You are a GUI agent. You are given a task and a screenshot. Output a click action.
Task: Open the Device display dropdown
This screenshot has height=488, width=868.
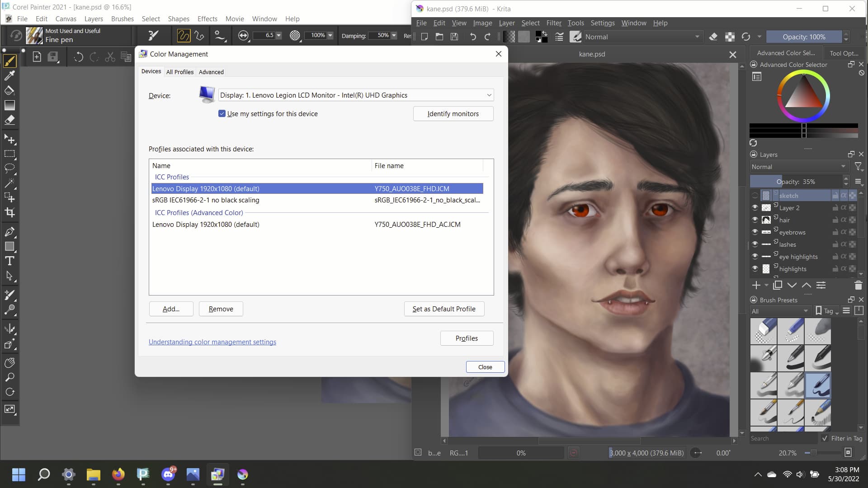[356, 95]
